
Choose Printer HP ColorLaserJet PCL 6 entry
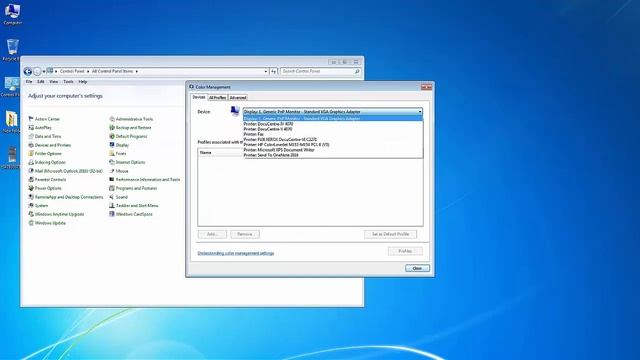pyautogui.click(x=333, y=144)
